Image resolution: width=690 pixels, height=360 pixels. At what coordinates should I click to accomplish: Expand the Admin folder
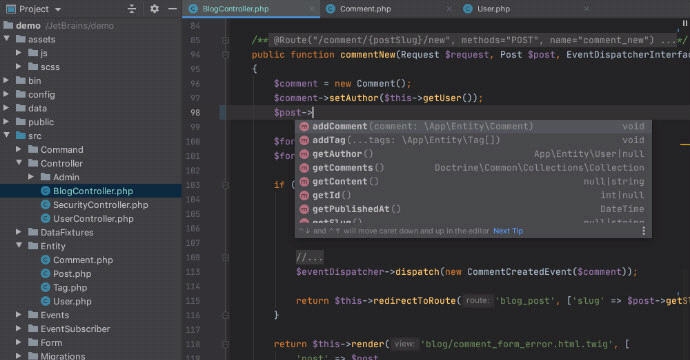[x=31, y=177]
